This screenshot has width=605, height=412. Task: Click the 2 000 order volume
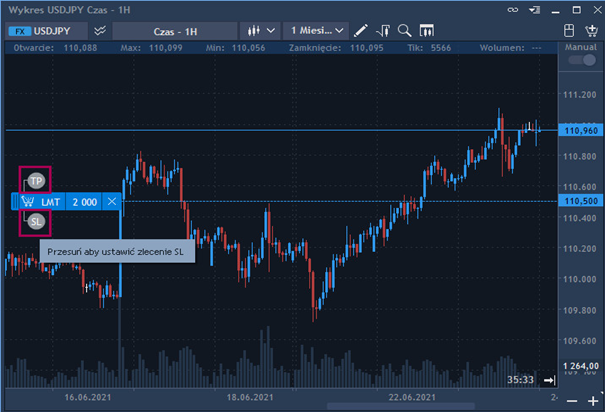[84, 201]
